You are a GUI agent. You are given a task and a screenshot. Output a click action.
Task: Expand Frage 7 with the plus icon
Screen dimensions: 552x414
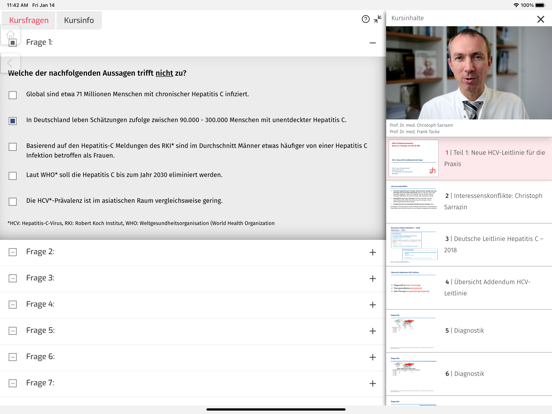point(372,383)
